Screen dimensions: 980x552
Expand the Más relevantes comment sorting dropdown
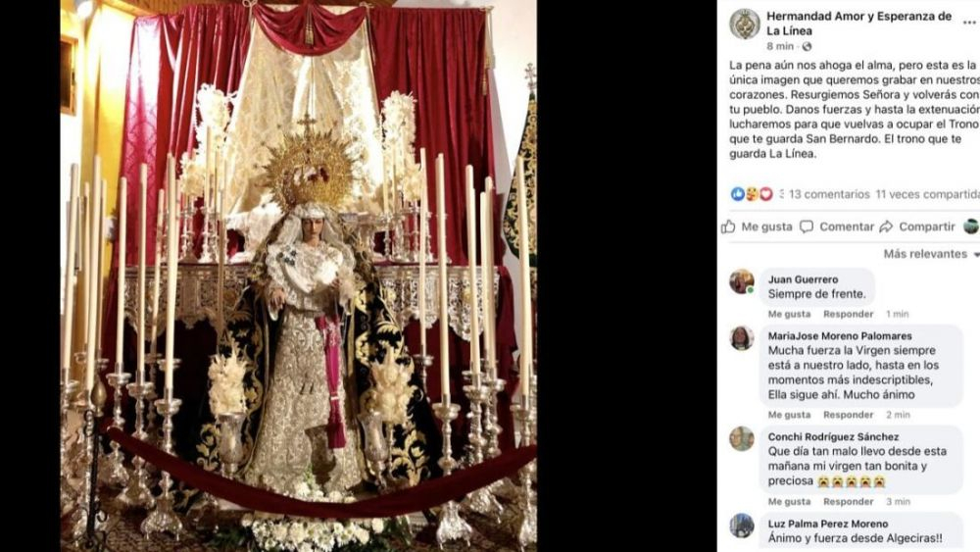[931, 254]
